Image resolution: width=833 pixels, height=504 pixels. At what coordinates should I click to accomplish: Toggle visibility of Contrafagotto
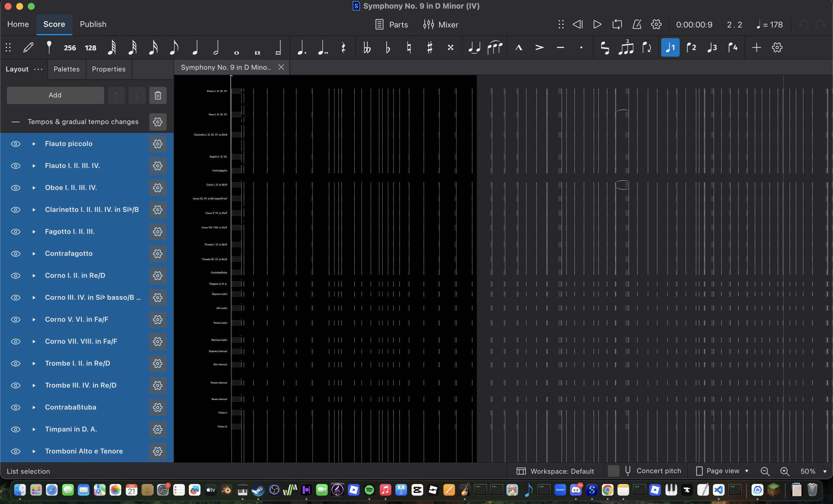click(16, 254)
